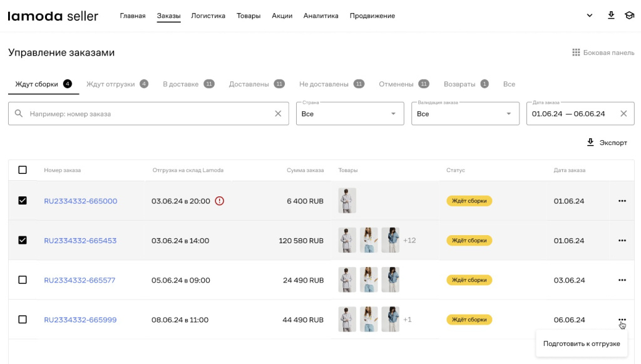Click the download icon in top header
Image resolution: width=641 pixels, height=364 pixels.
(611, 16)
